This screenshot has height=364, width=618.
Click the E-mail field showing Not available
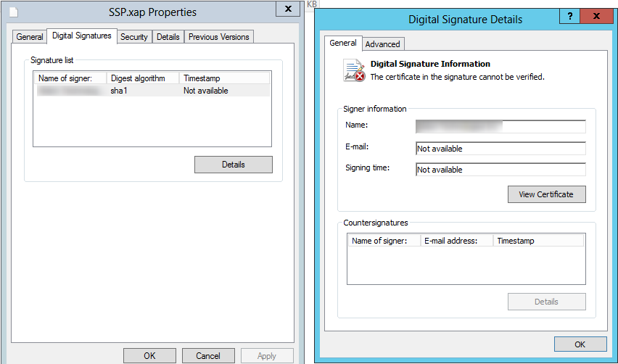500,149
